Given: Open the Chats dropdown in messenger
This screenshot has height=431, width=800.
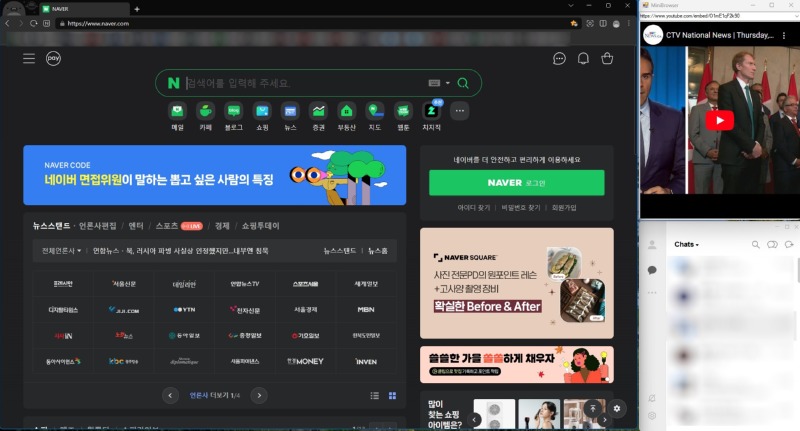Looking at the screenshot, I should click(x=686, y=244).
